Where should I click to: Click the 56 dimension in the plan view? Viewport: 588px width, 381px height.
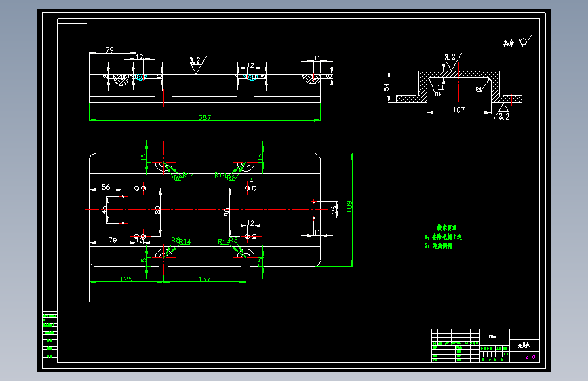click(x=106, y=186)
